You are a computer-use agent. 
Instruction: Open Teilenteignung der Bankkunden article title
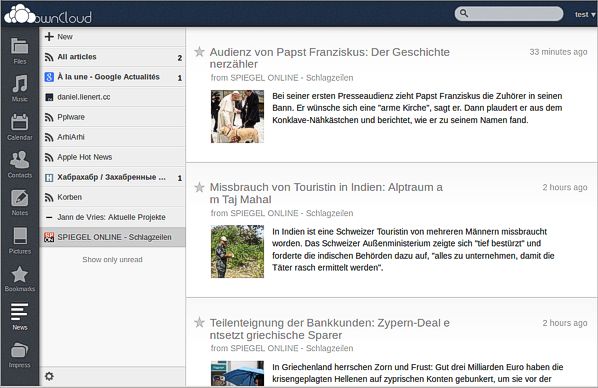(330, 329)
